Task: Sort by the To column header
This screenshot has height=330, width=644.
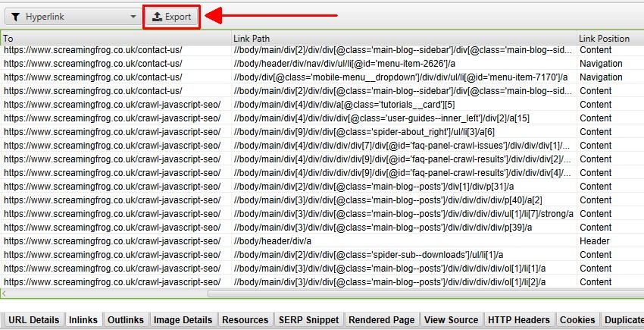Action: pos(116,38)
